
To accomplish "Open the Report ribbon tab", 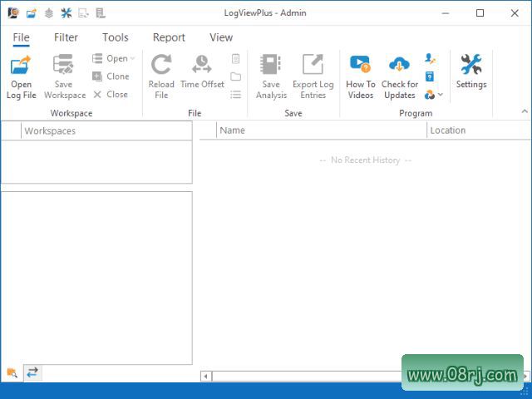I will click(x=169, y=37).
